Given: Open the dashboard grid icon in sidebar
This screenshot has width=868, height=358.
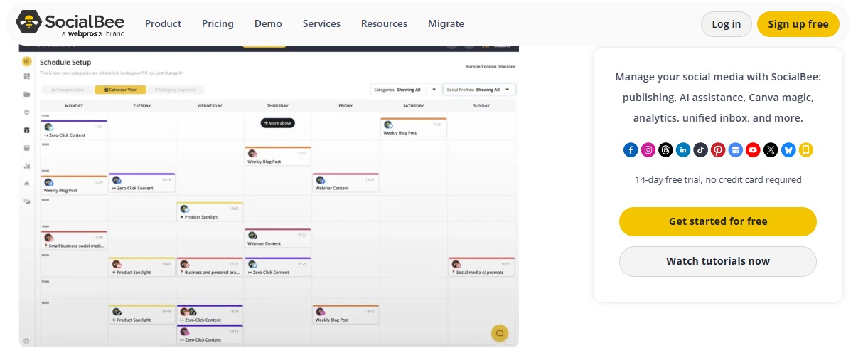Looking at the screenshot, I should click(x=27, y=76).
